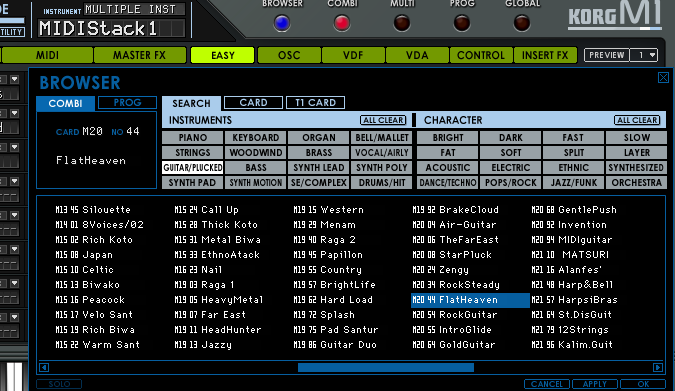Switch to the INSERT FX tab
The height and width of the screenshot is (391, 675).
[545, 55]
